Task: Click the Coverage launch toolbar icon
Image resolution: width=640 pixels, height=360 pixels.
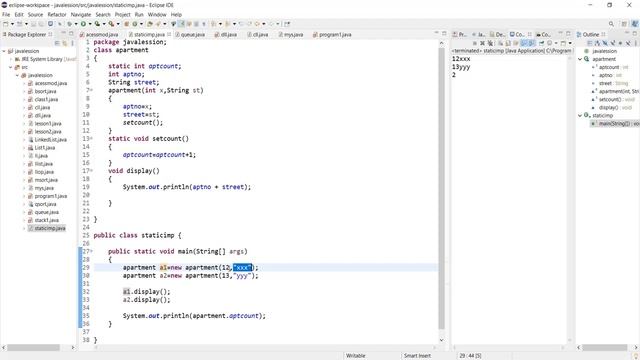Action: pyautogui.click(x=97, y=24)
